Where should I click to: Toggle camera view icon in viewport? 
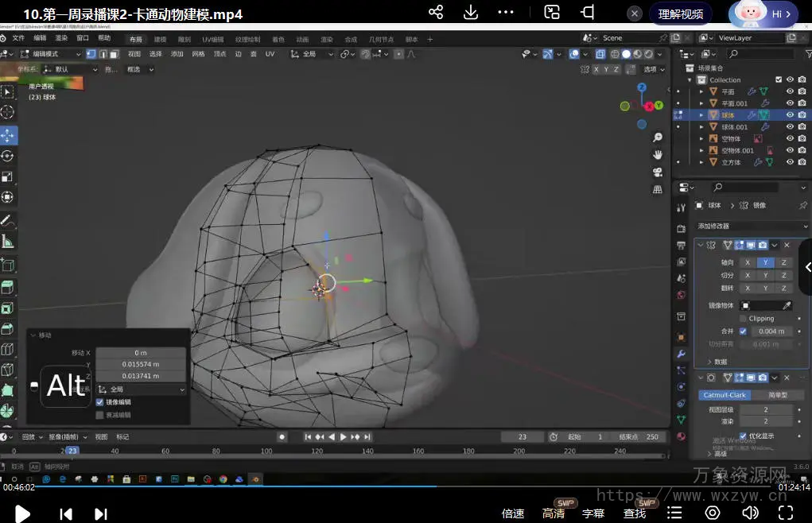coord(658,172)
